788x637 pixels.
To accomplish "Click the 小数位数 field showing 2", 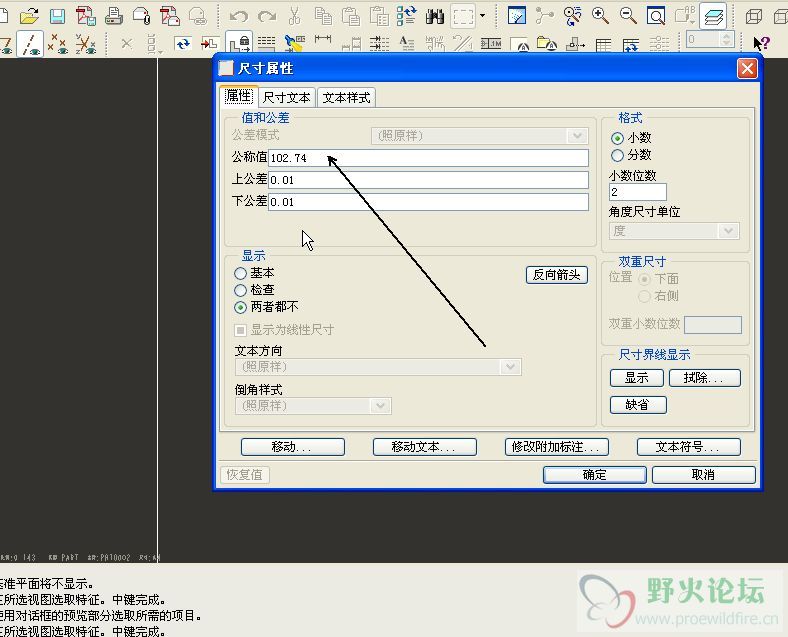I will (638, 192).
